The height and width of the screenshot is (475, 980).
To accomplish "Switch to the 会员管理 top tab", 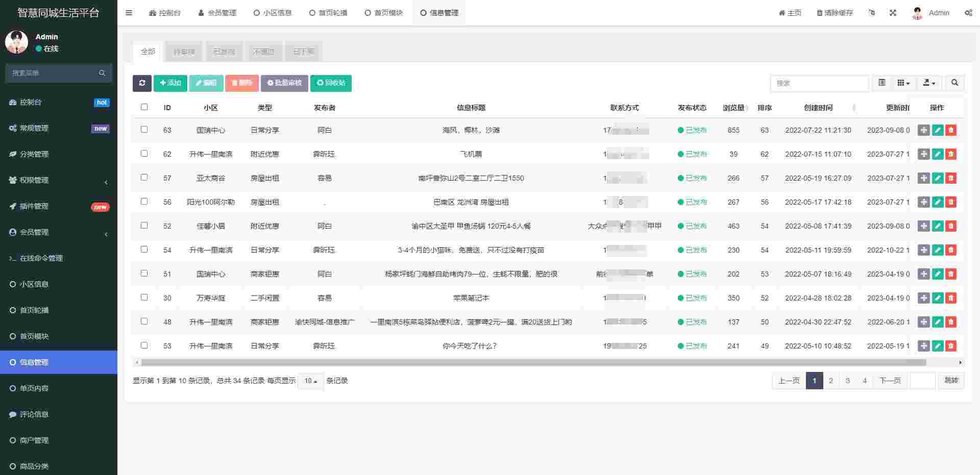I will point(217,13).
